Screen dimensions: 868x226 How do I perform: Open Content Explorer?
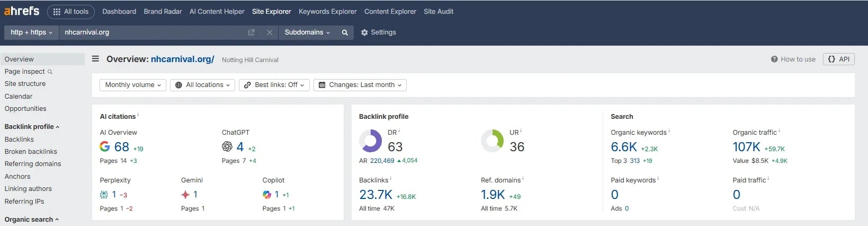(390, 12)
